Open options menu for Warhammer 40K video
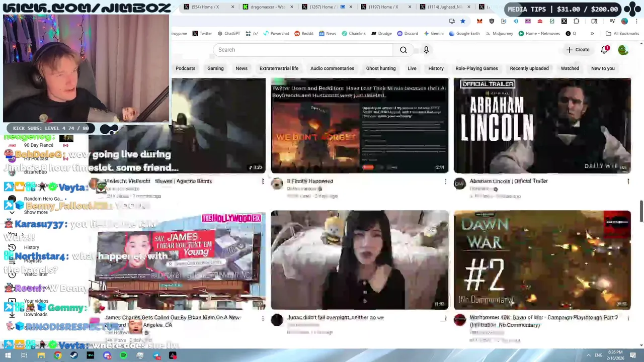This screenshot has width=644, height=362. point(628,318)
